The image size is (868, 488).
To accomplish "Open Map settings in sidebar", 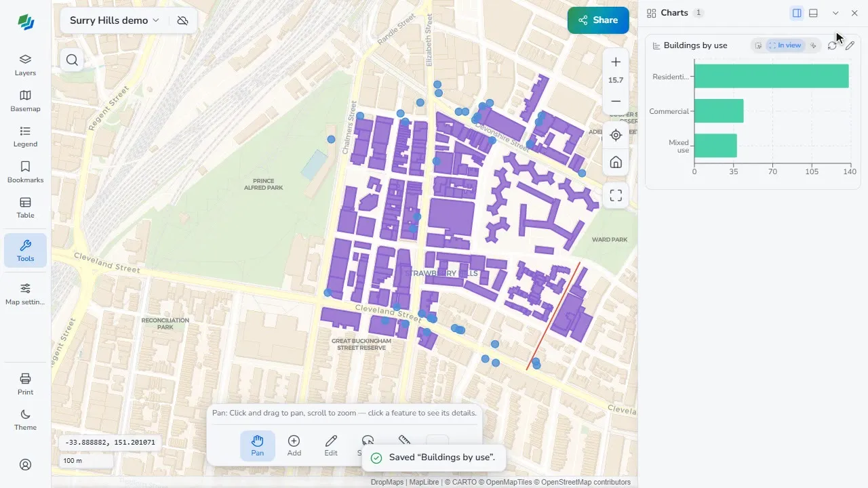I will tap(25, 294).
